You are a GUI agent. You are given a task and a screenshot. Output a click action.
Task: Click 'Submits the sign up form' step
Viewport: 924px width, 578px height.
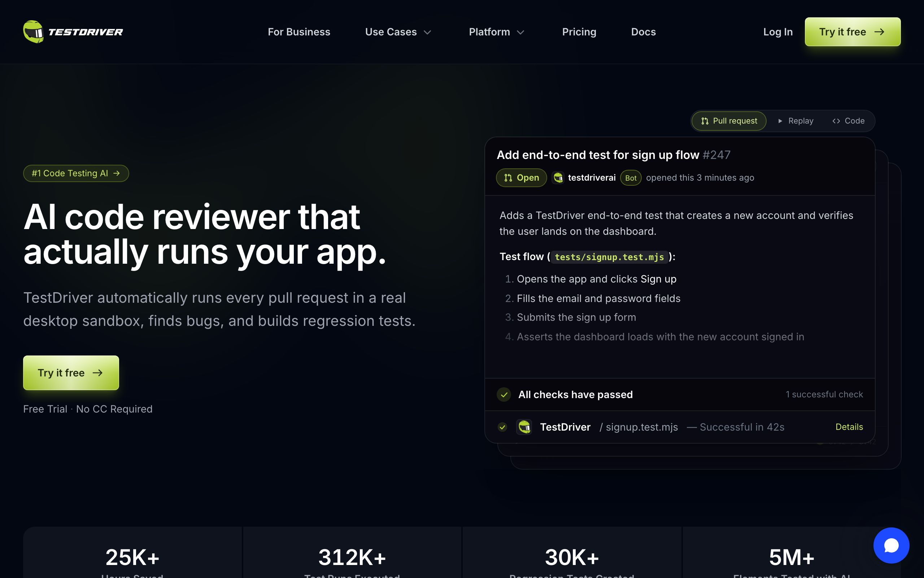coord(576,317)
